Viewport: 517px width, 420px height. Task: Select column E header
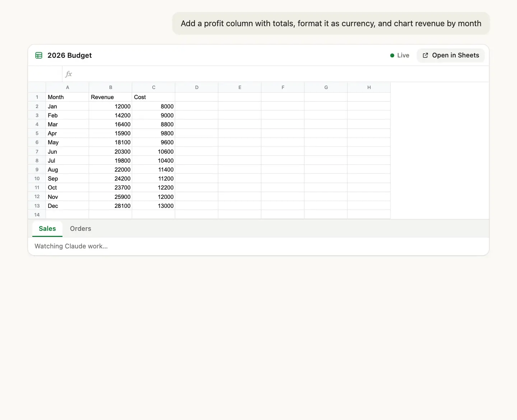tap(240, 87)
